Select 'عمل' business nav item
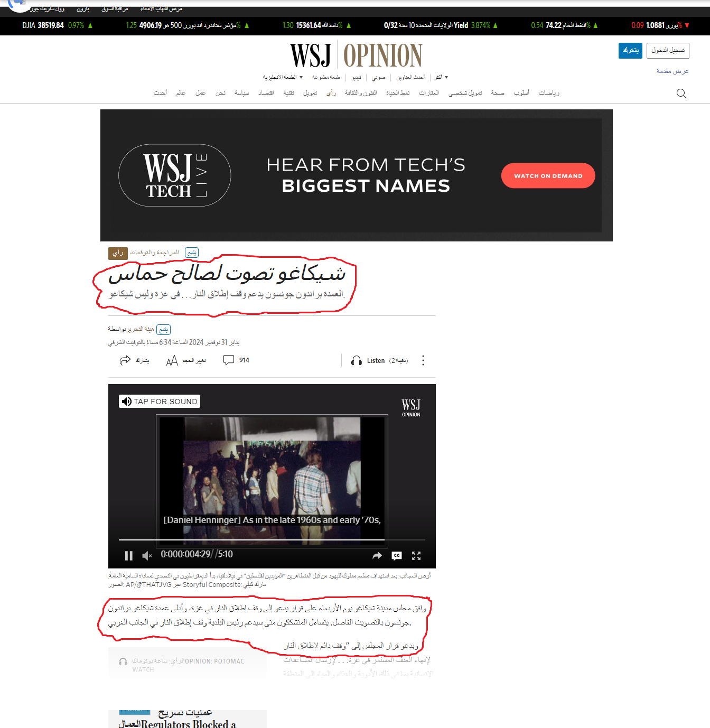Screen dimensions: 710x728 coord(200,93)
